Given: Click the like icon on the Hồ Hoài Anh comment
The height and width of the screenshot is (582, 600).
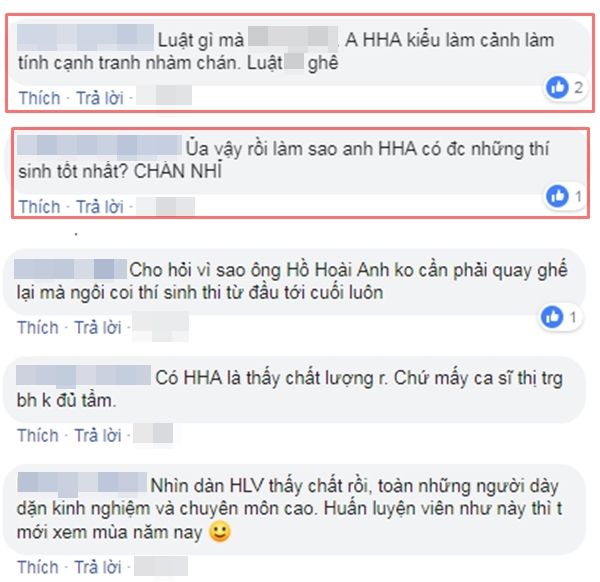Looking at the screenshot, I should (x=552, y=316).
